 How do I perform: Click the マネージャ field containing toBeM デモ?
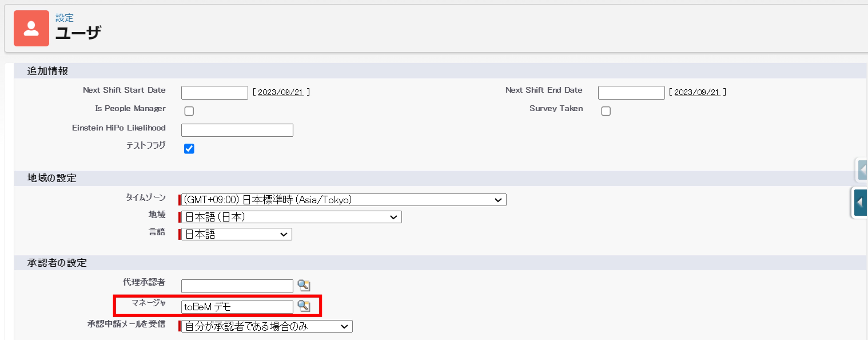237,307
